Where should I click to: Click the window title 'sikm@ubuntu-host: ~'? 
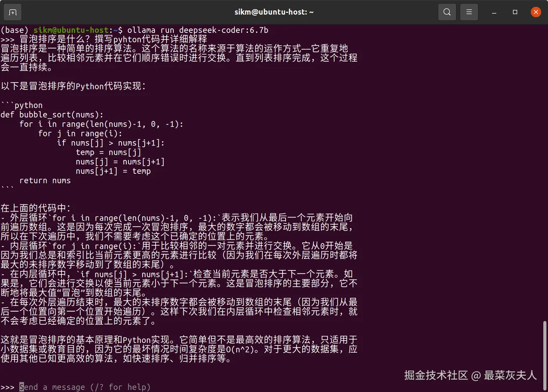coord(274,12)
